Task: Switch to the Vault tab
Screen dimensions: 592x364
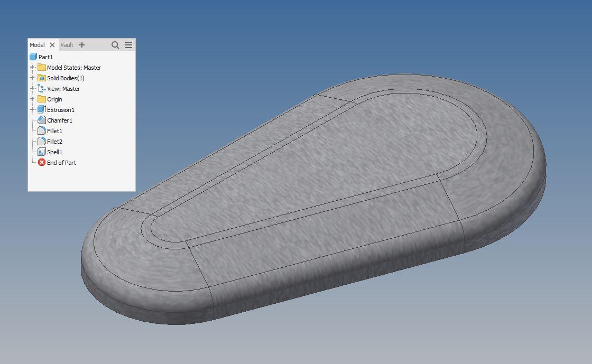Action: (x=67, y=45)
